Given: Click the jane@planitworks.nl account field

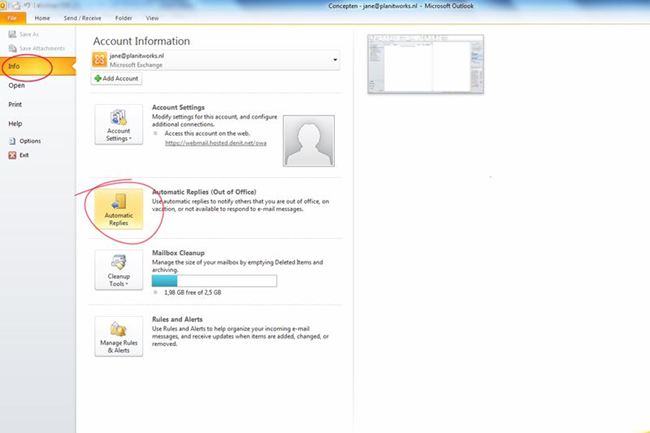Looking at the screenshot, I should point(216,60).
